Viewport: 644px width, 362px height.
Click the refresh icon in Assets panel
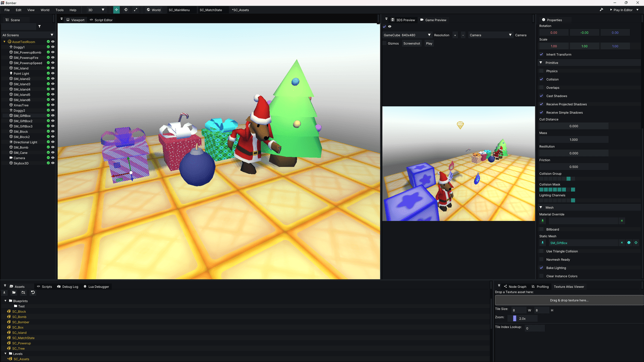pyautogui.click(x=33, y=293)
